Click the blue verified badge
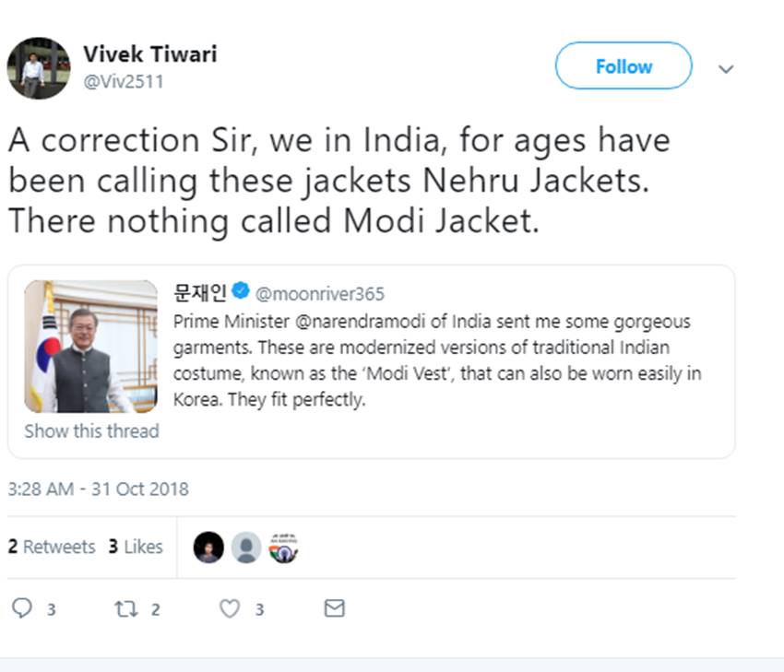 click(x=241, y=292)
